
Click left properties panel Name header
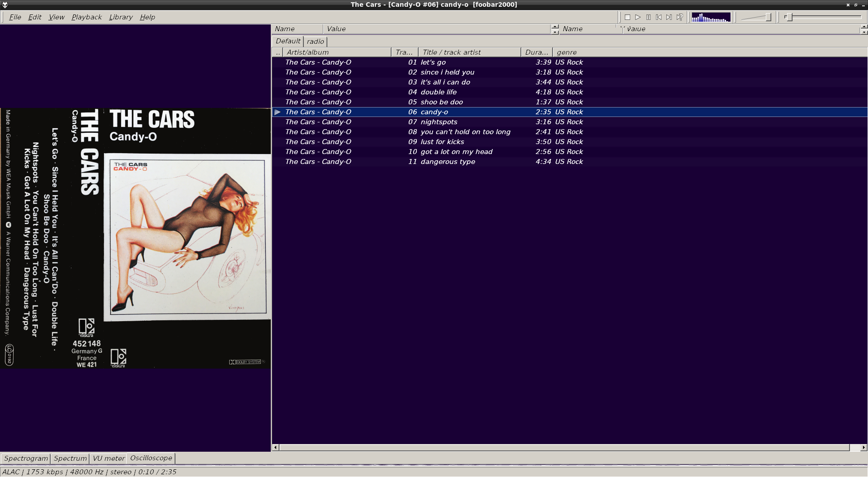tap(297, 29)
